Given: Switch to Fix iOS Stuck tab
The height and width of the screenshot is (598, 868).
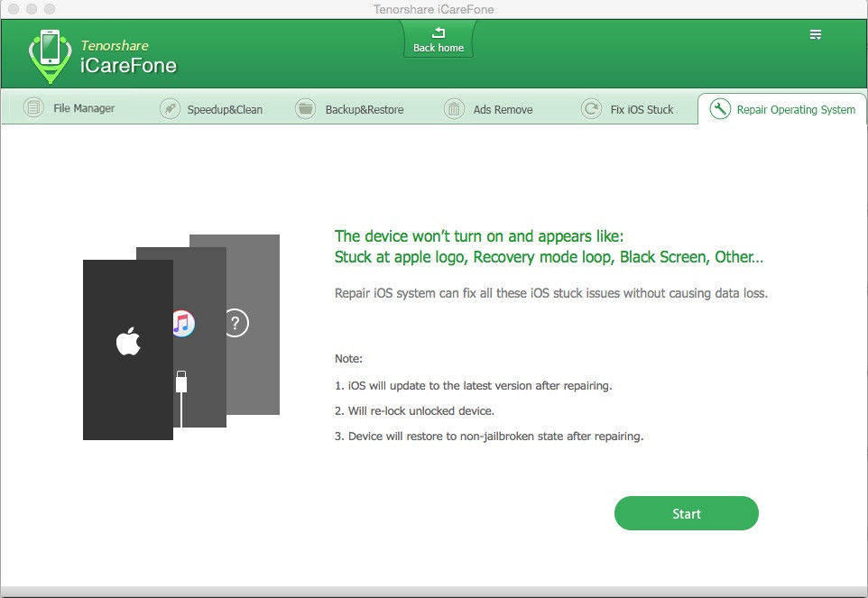Looking at the screenshot, I should pyautogui.click(x=627, y=109).
